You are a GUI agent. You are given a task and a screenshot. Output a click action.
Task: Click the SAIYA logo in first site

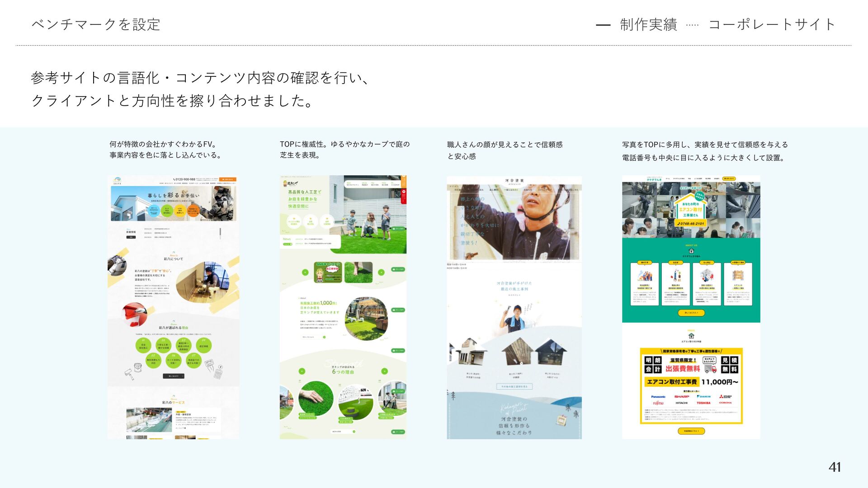[117, 180]
